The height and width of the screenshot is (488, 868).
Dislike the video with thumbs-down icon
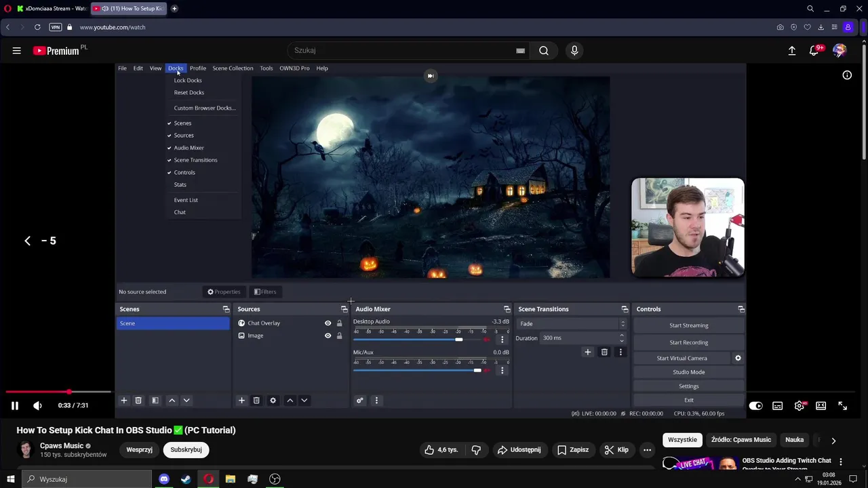coord(476,449)
